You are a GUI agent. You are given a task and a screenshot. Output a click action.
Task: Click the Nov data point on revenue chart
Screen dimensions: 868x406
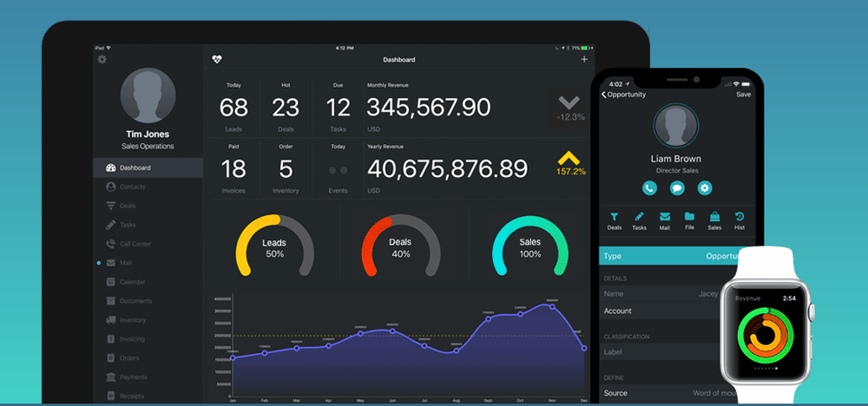pos(552,306)
